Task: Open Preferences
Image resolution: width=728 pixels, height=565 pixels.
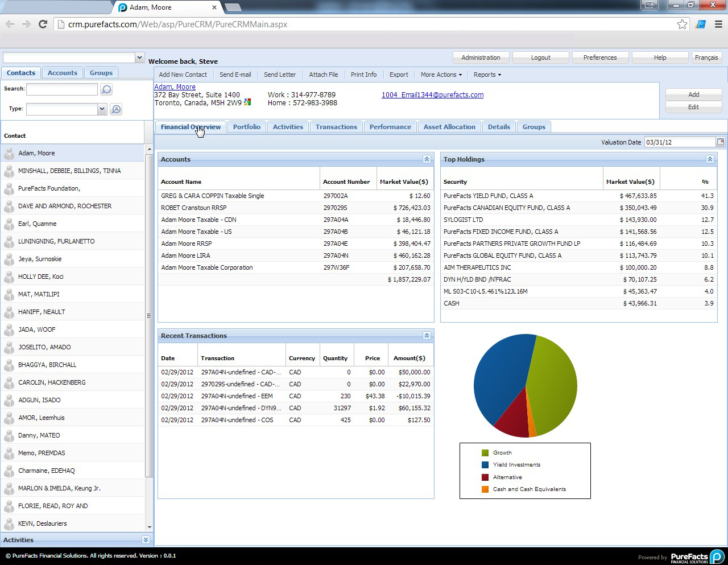Action: (x=600, y=57)
